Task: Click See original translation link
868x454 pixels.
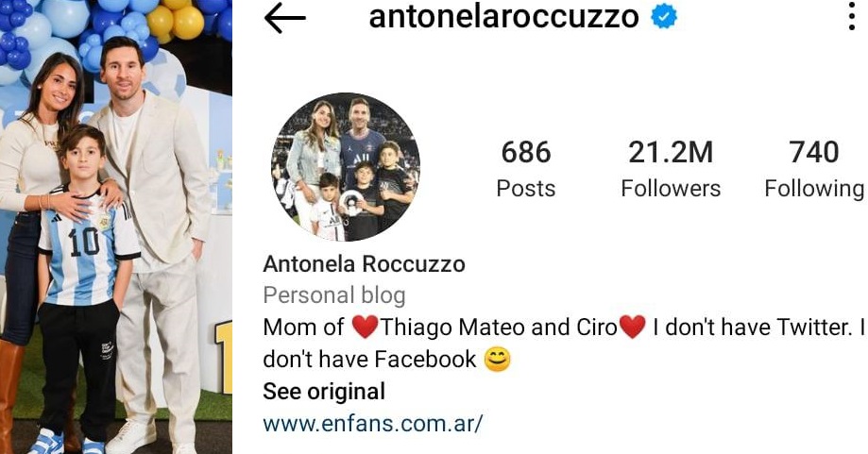Action: tap(324, 392)
